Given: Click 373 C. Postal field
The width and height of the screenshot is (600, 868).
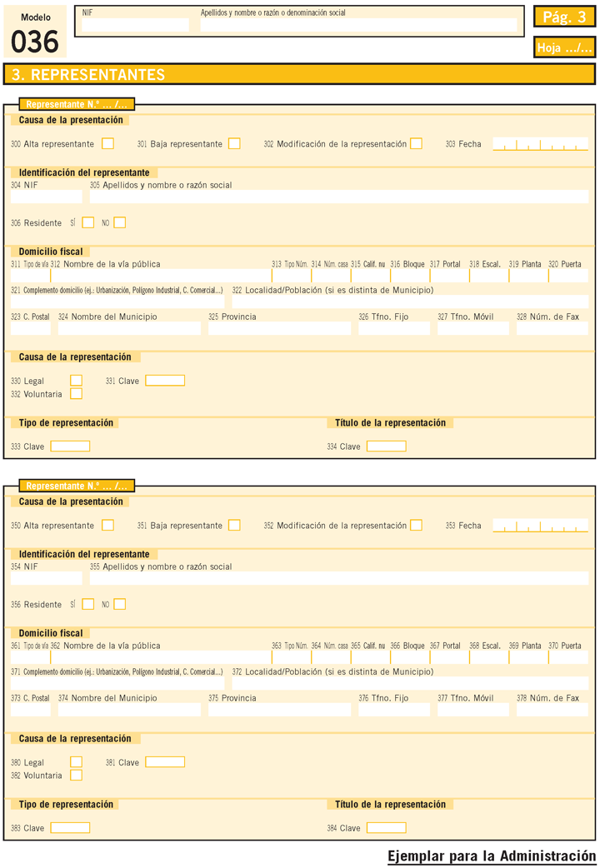Looking at the screenshot, I should 31,710.
